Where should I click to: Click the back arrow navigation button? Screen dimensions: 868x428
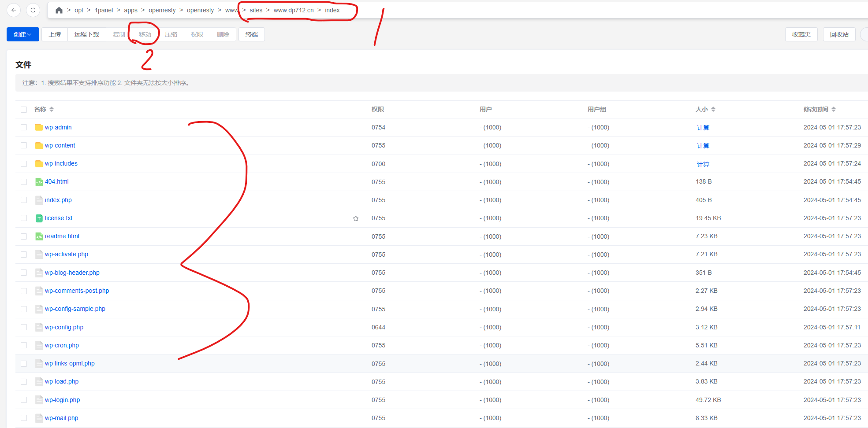[x=14, y=10]
